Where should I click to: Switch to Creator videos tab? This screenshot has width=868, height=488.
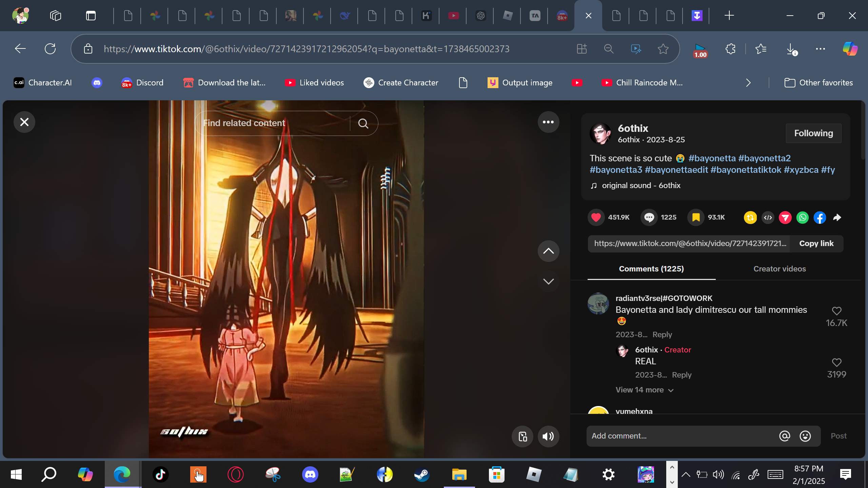(x=780, y=269)
